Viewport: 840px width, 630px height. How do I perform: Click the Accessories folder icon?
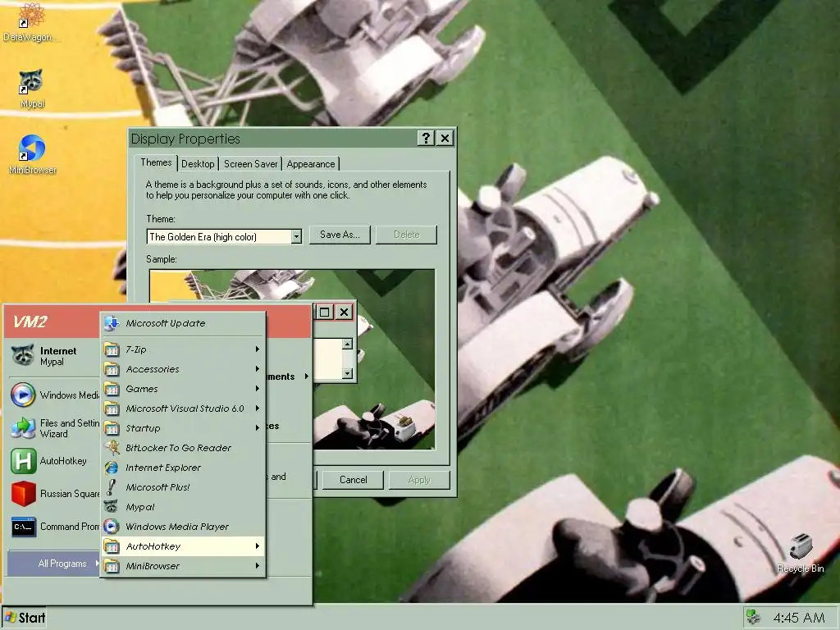pos(112,369)
